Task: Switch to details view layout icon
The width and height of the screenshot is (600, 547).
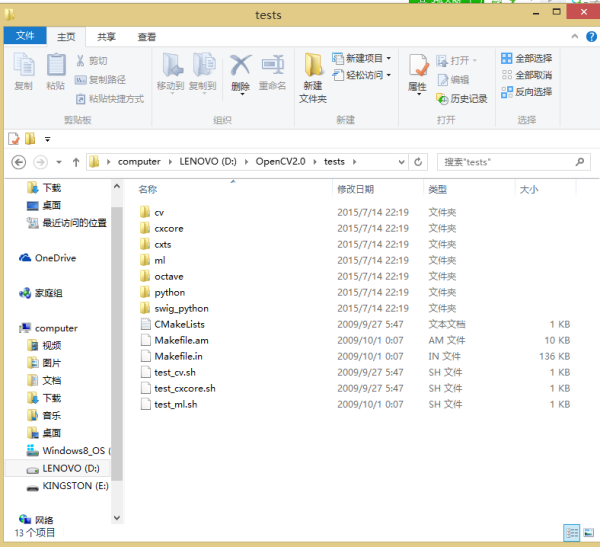Action: pyautogui.click(x=572, y=532)
